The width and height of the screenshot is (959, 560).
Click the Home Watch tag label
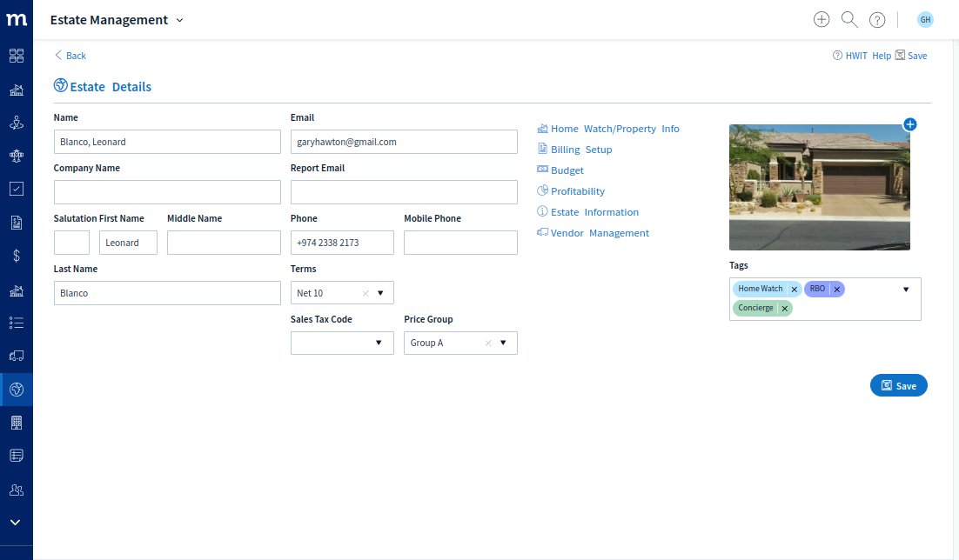(761, 289)
